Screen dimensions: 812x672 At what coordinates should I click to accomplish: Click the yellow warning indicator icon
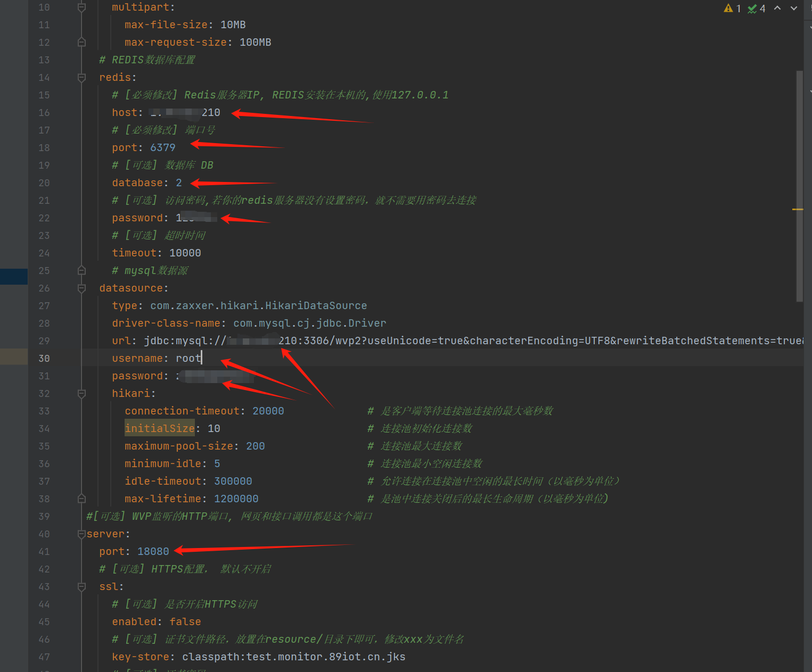pos(728,9)
